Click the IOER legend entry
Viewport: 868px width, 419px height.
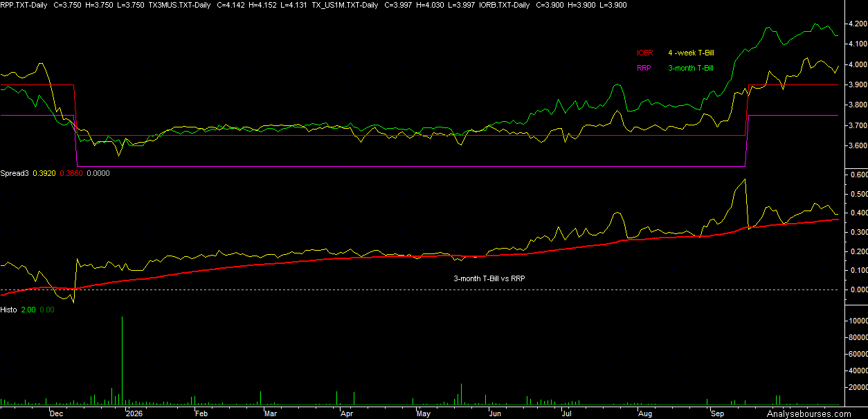(x=644, y=53)
